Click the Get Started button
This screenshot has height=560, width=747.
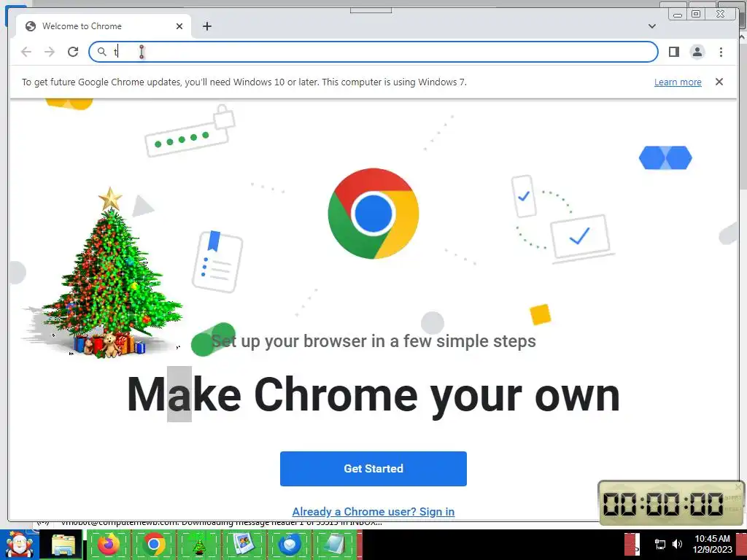[x=373, y=469]
